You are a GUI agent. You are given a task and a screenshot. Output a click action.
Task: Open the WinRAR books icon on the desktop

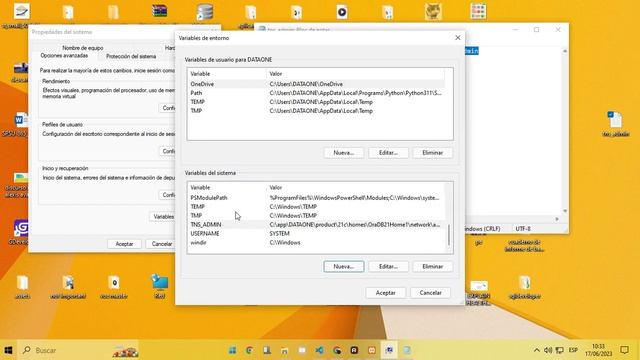159,11
